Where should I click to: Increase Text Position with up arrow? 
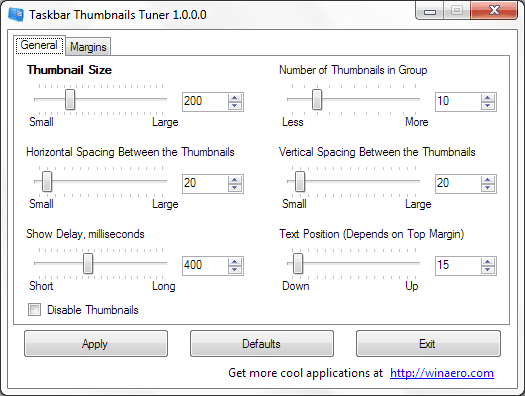tap(488, 262)
